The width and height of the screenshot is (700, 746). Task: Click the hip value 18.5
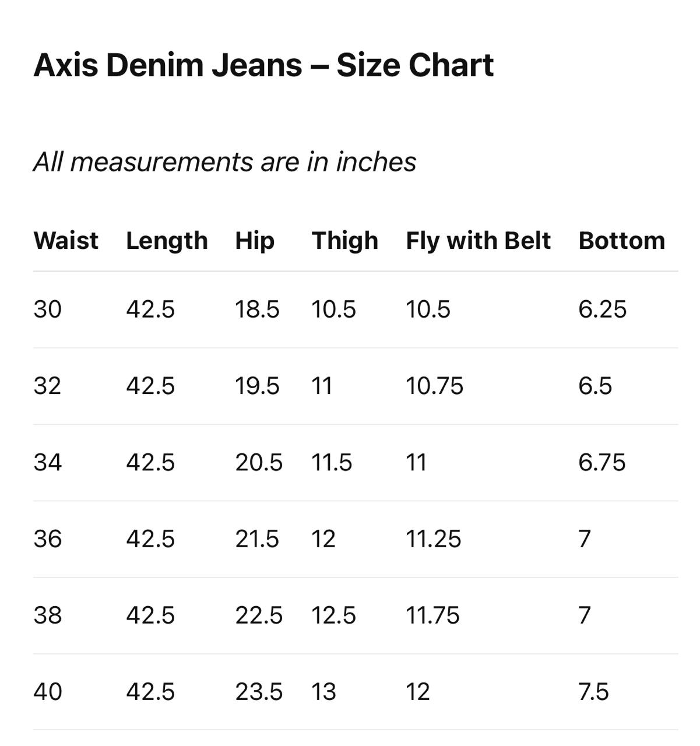pyautogui.click(x=257, y=309)
